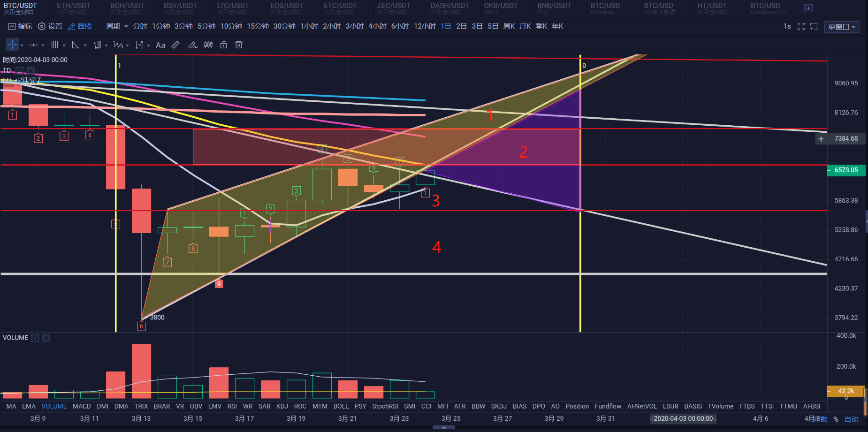
Task: Expand the vertical lines tool dropdown arrow
Action: click(x=64, y=45)
